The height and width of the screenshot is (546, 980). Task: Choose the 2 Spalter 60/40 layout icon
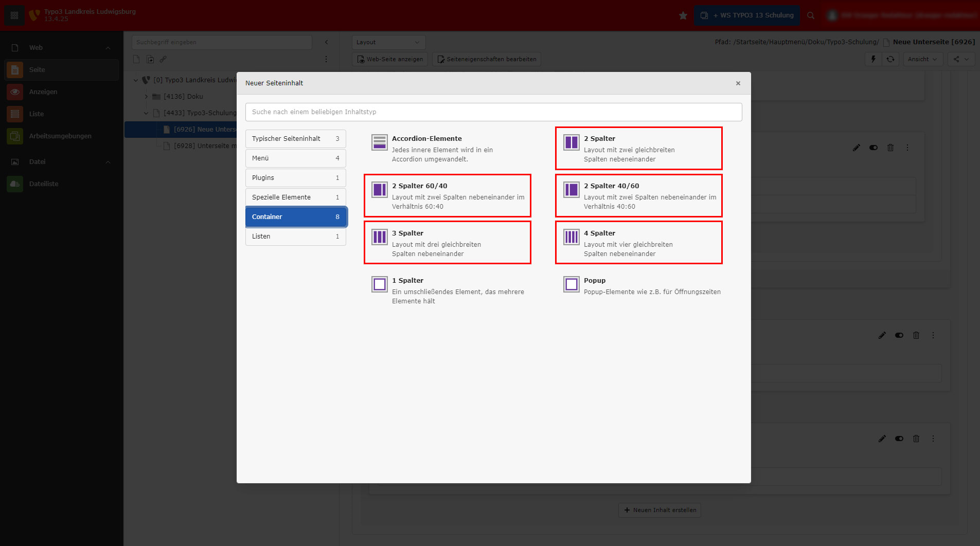click(380, 190)
